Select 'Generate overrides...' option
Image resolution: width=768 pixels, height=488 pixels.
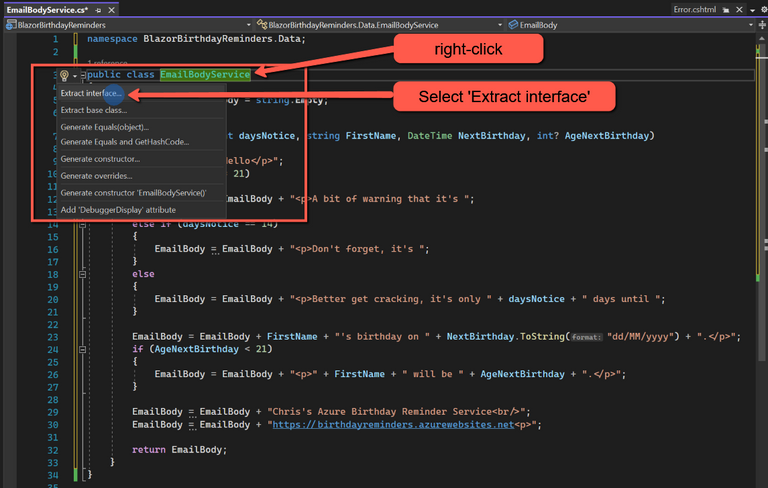96,176
